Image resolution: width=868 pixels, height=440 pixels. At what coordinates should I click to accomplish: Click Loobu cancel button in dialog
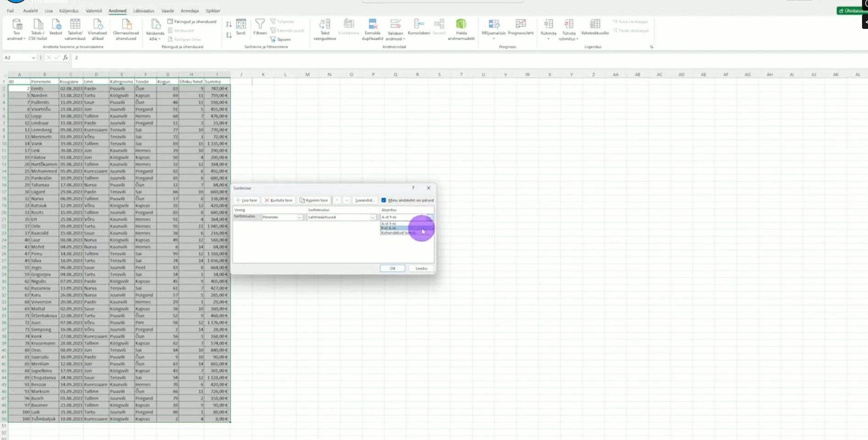pos(421,268)
